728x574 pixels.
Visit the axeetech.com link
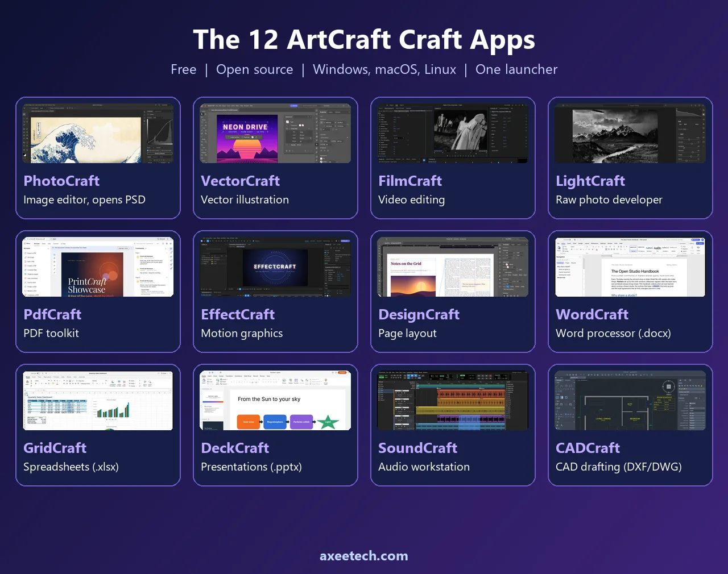pyautogui.click(x=364, y=556)
